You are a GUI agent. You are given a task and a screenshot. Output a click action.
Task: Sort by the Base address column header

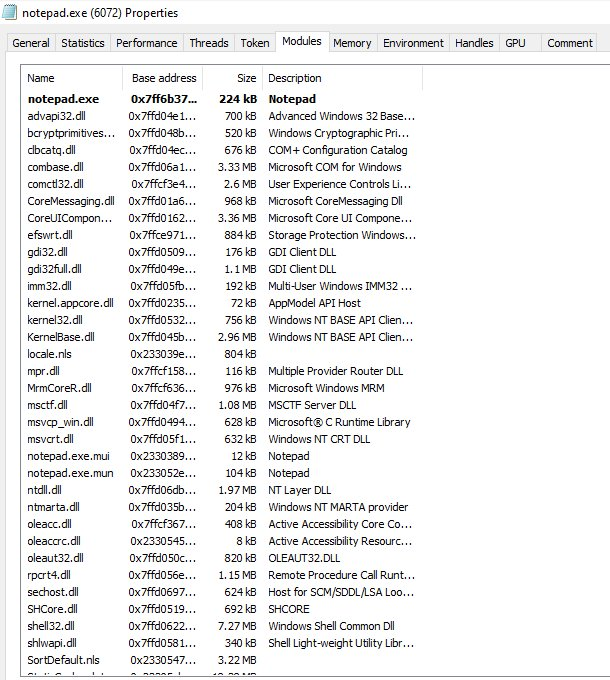click(x=163, y=78)
